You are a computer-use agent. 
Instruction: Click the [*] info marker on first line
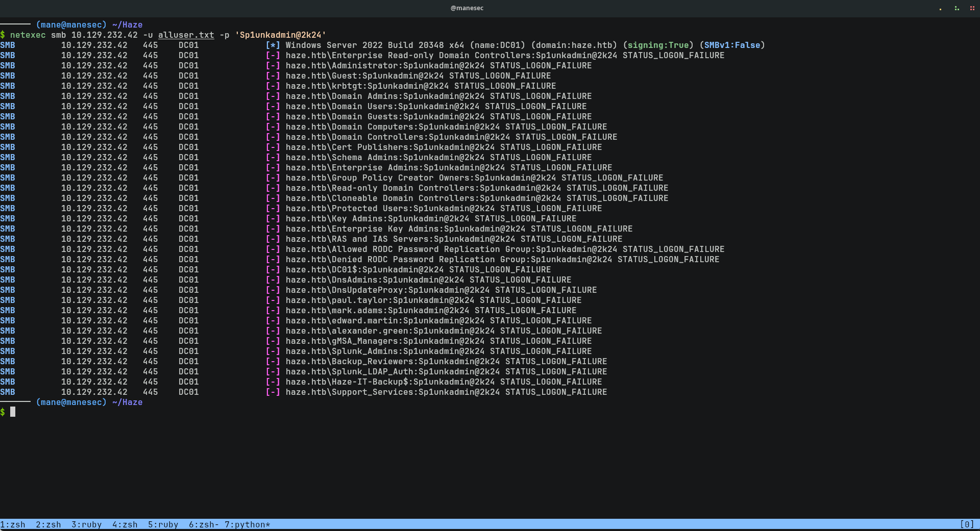[x=273, y=45]
